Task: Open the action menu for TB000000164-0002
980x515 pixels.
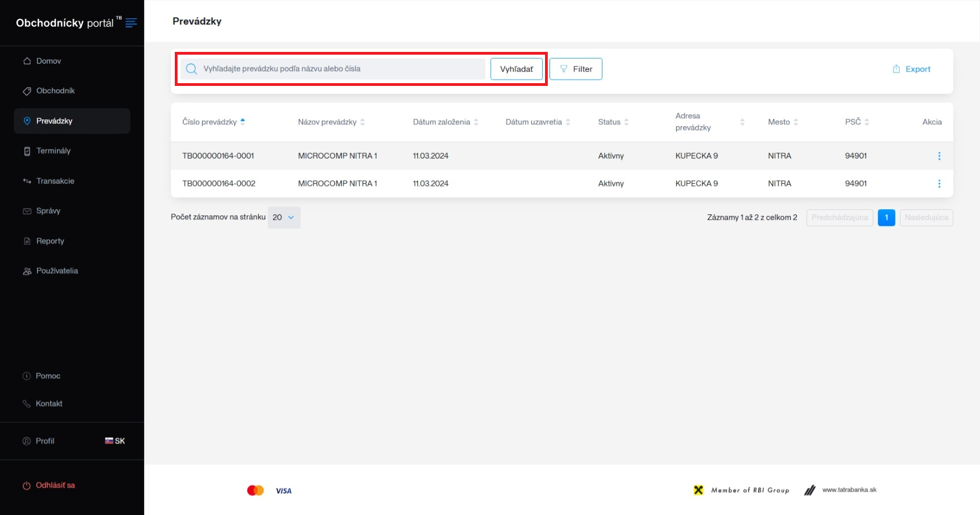Action: click(x=939, y=184)
